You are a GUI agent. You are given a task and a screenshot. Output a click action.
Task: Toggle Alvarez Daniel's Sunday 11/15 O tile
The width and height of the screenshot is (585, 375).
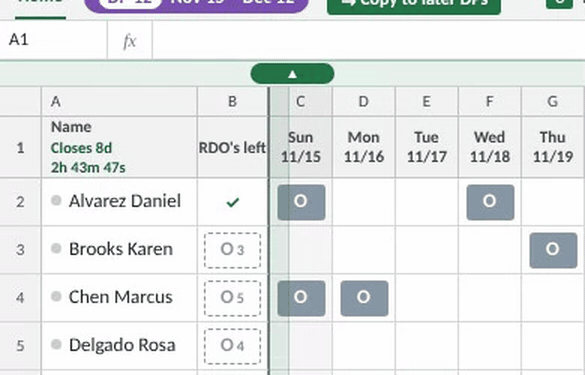click(301, 202)
